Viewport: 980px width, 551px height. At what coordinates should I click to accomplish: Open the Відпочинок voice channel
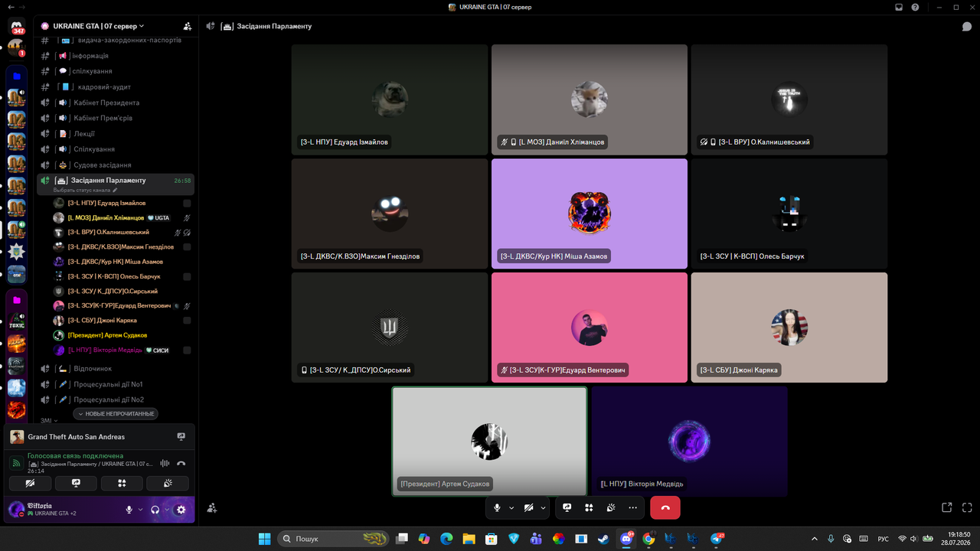[x=116, y=369]
